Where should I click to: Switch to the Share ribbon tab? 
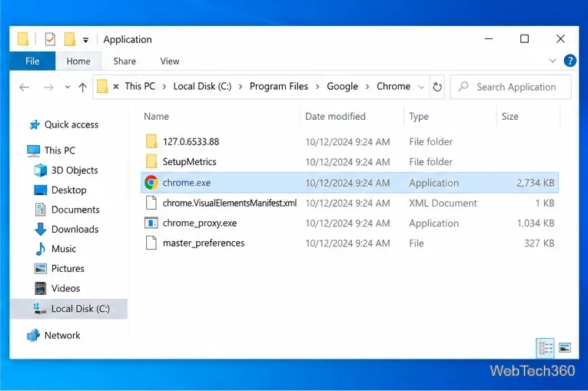125,61
